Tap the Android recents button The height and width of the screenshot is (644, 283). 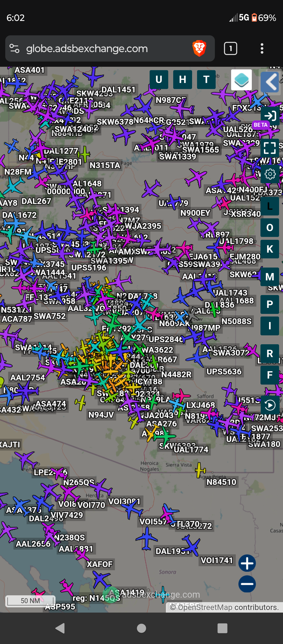[222, 628]
